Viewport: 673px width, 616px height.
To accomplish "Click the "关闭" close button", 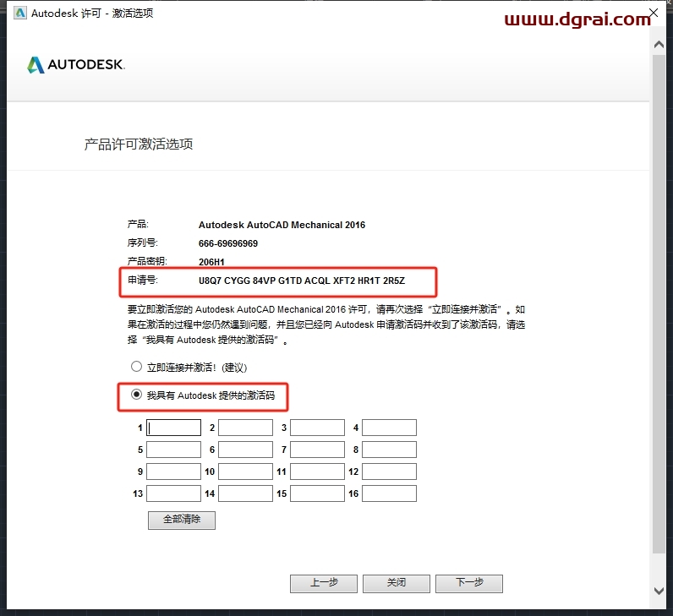I will click(x=397, y=583).
